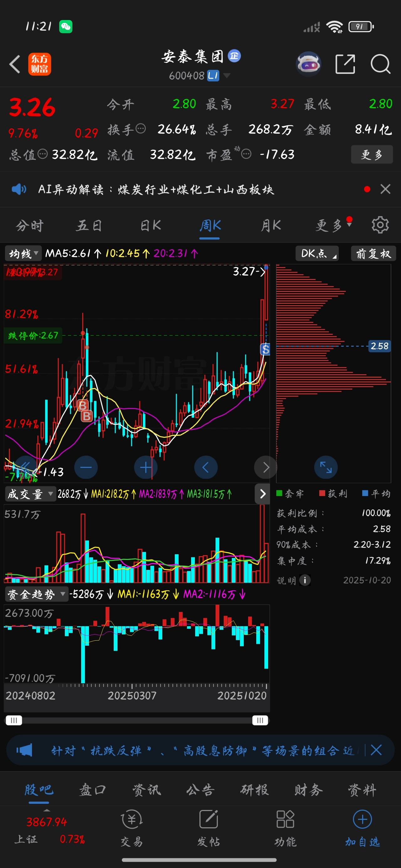The height and width of the screenshot is (868, 401).
Task: Expand the stock code 600408 dropdown
Action: click(x=227, y=75)
